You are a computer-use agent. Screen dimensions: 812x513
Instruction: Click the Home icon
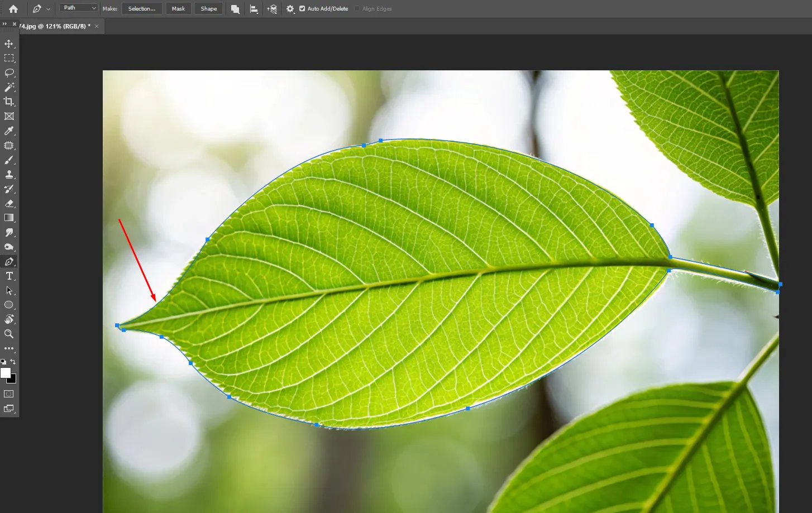pos(13,9)
